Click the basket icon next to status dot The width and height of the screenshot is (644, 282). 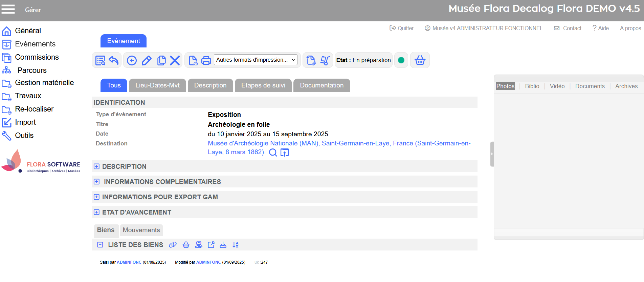pos(420,60)
